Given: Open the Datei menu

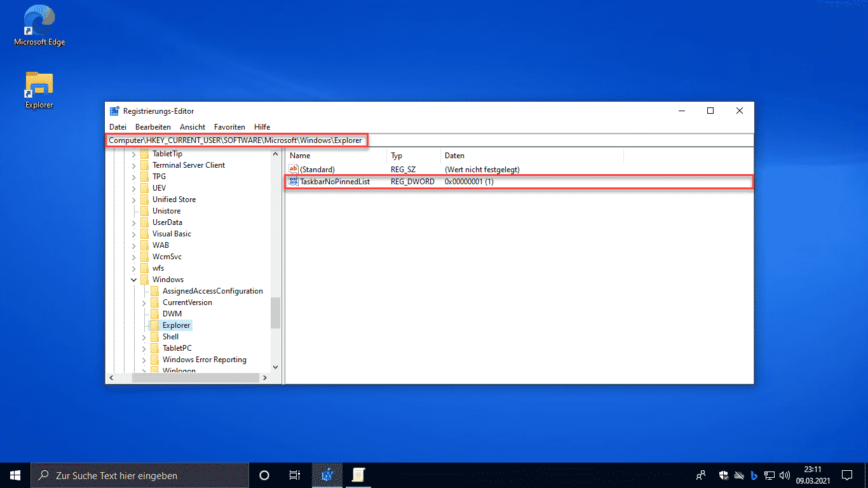Looking at the screenshot, I should (x=118, y=127).
